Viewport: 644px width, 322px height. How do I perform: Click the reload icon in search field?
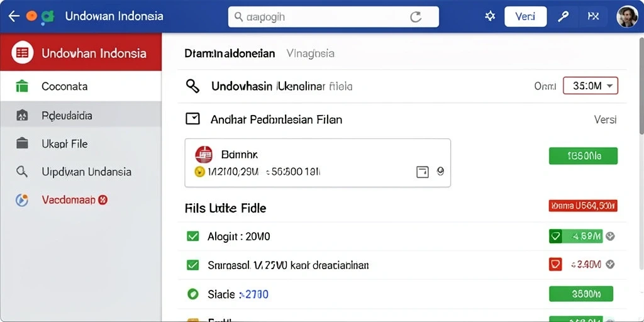click(x=416, y=17)
